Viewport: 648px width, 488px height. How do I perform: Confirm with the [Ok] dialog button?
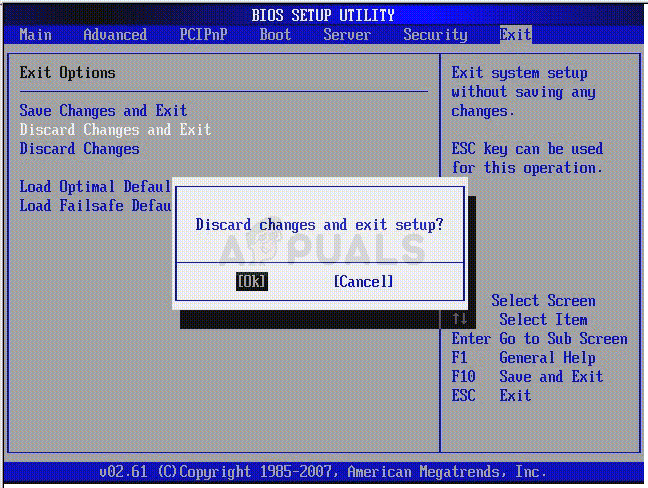(252, 281)
